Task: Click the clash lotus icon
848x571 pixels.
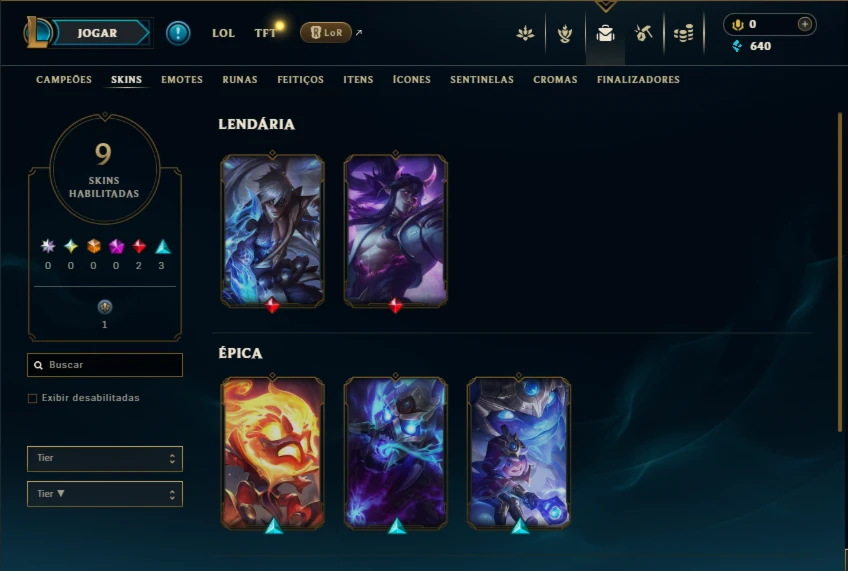Action: point(525,34)
